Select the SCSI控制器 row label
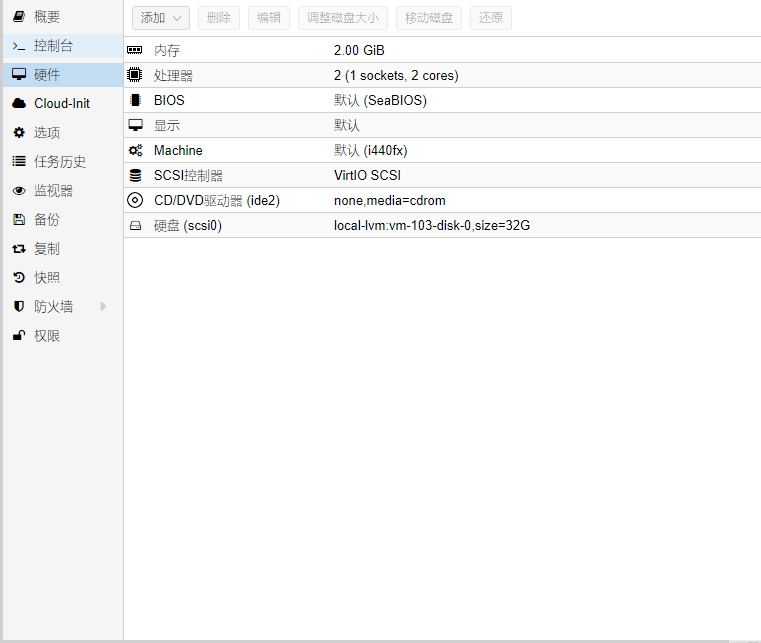This screenshot has height=643, width=761. (x=188, y=176)
